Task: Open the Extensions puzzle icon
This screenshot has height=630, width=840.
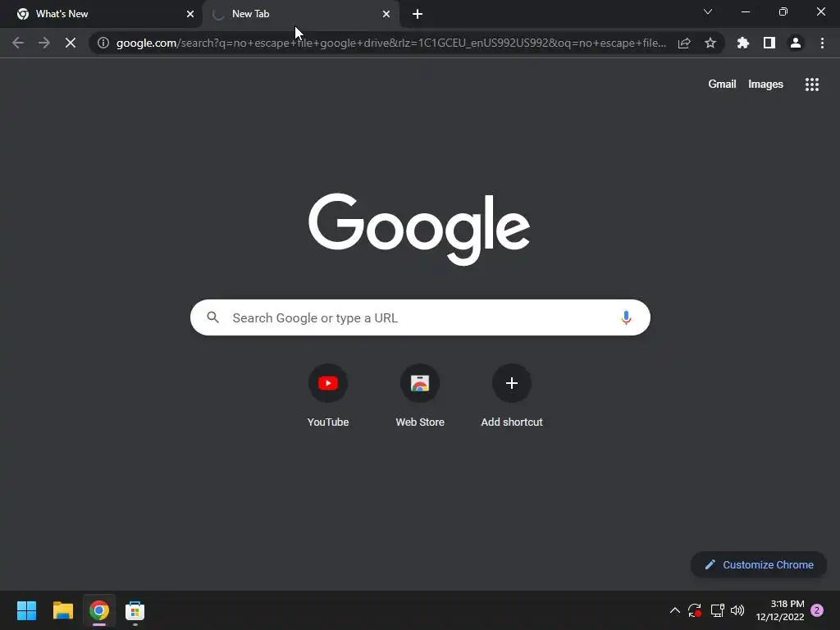Action: (743, 43)
